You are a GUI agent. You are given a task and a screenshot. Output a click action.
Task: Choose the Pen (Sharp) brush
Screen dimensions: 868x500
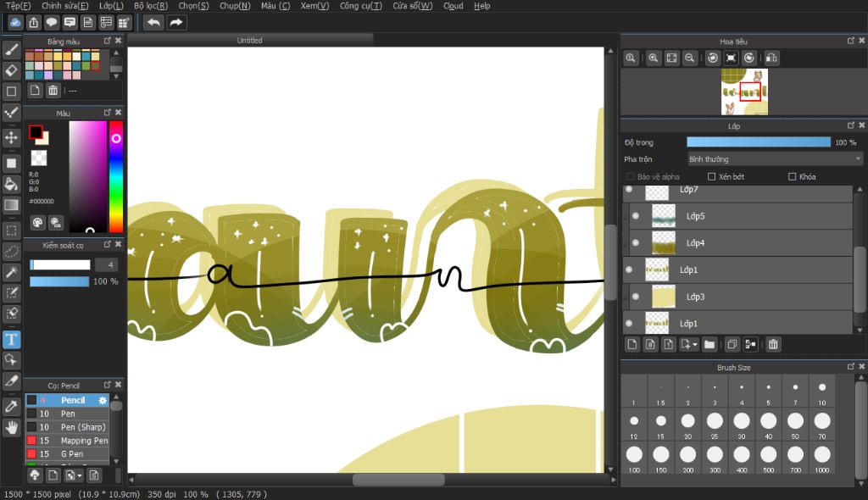(67, 427)
